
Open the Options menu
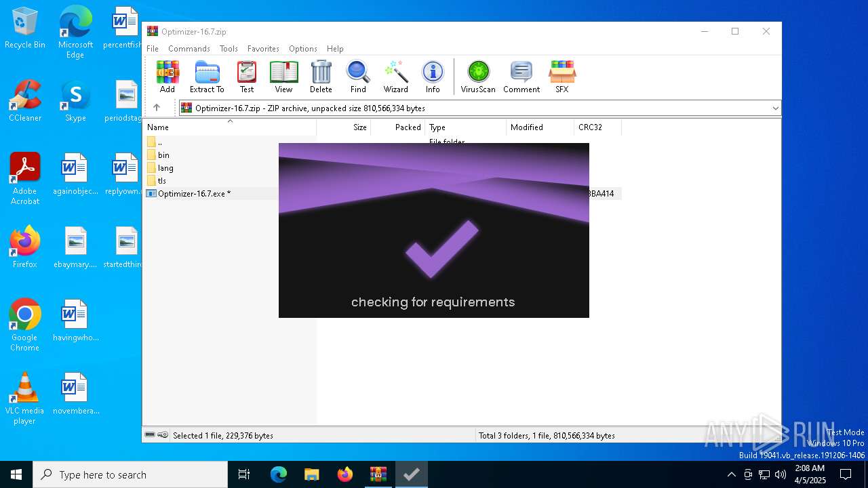click(x=302, y=49)
